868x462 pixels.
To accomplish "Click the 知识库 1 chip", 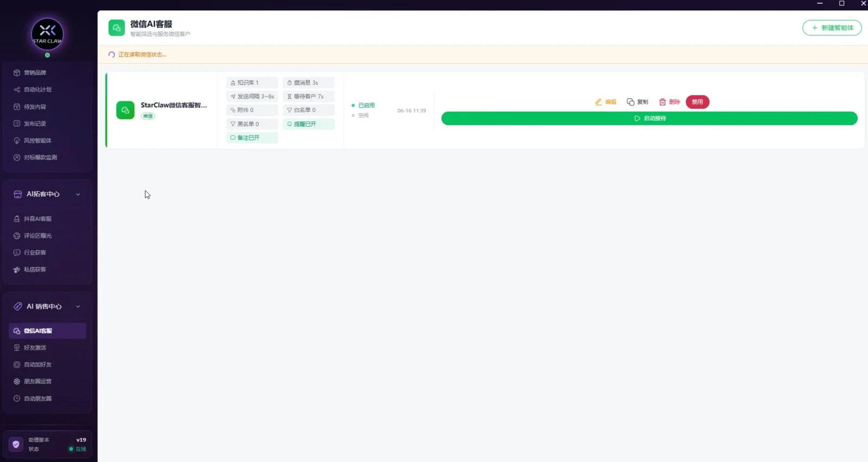I will 252,82.
